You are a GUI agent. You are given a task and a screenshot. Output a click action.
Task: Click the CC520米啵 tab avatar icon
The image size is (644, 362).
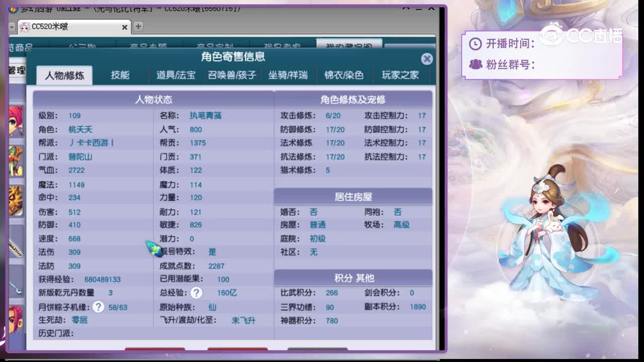click(x=24, y=27)
